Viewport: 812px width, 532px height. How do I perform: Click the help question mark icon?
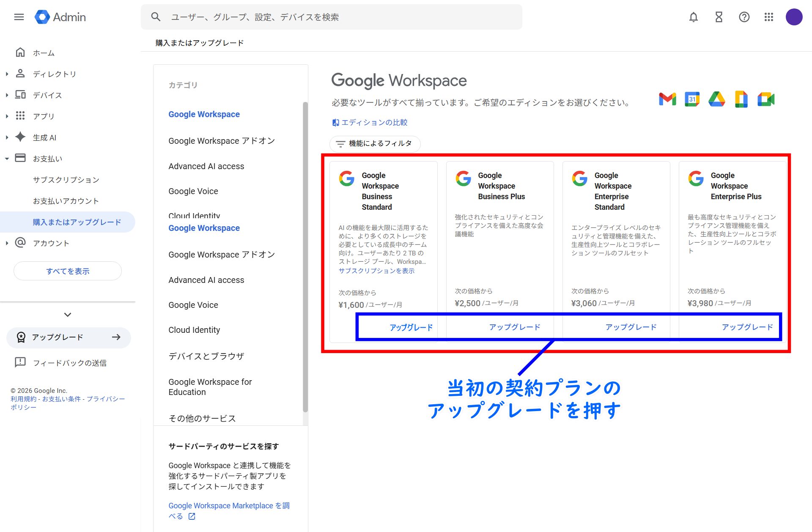744,17
